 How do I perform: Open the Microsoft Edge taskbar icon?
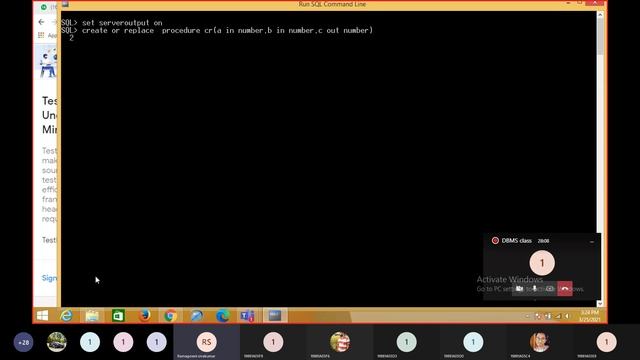point(222,316)
